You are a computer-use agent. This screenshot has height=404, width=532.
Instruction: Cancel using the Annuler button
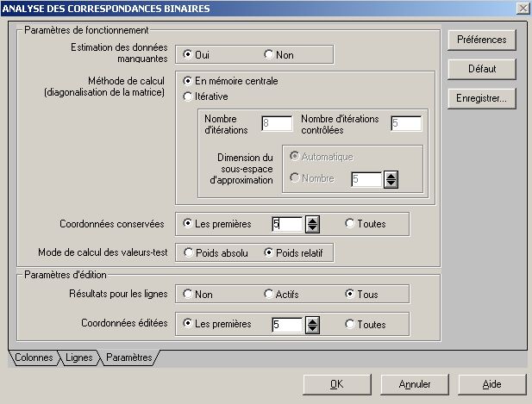pyautogui.click(x=415, y=384)
